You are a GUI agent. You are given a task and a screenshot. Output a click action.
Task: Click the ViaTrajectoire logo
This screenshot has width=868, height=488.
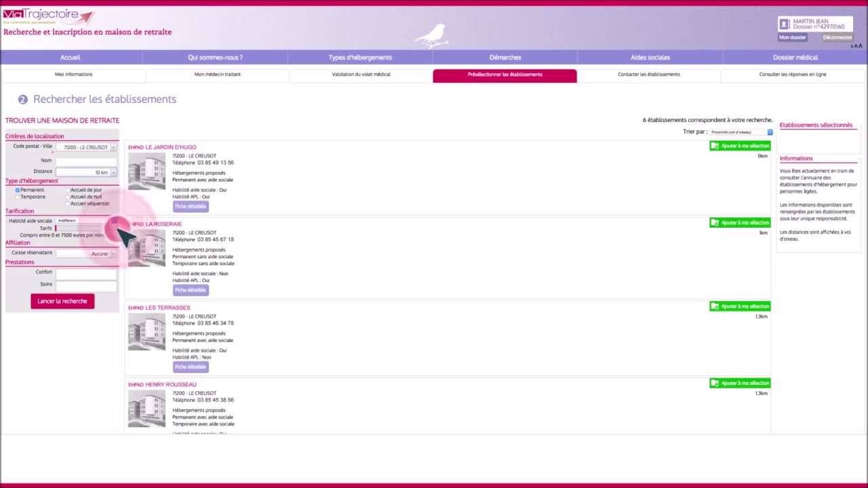pos(47,17)
